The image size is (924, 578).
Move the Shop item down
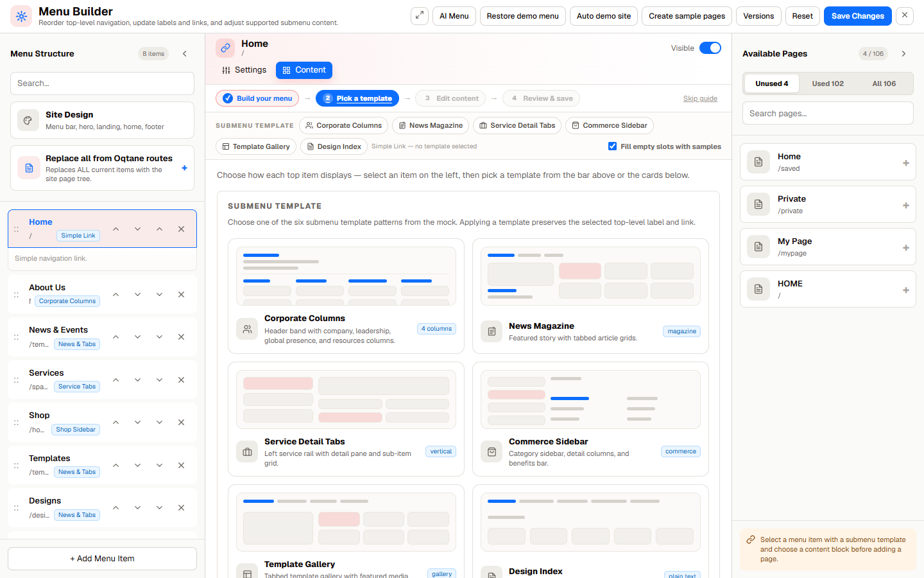(x=137, y=423)
